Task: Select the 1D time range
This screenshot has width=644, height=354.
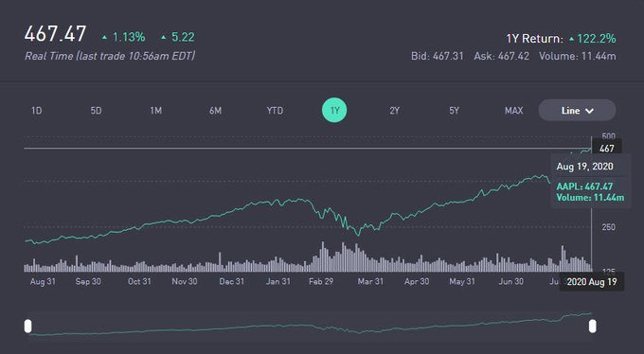Action: point(37,111)
